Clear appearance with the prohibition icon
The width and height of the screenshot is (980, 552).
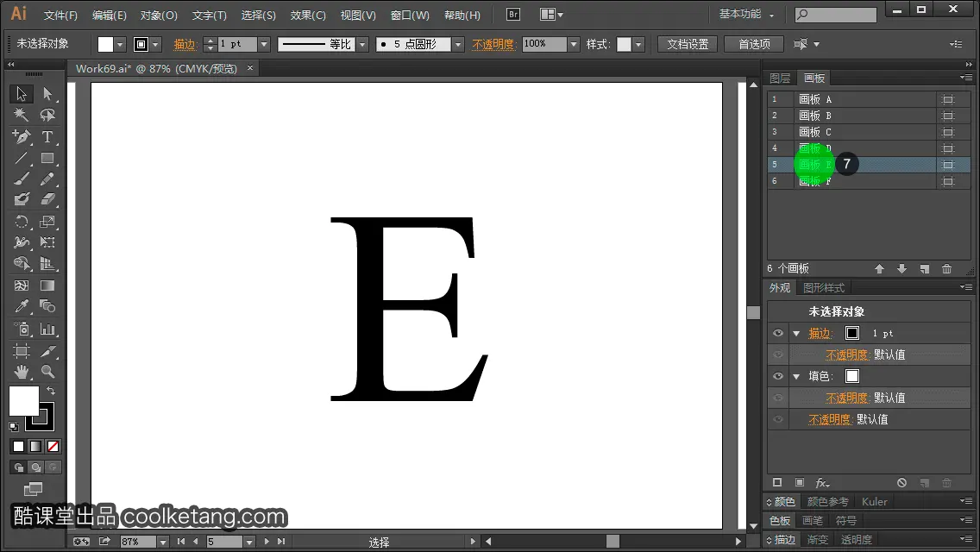click(901, 483)
